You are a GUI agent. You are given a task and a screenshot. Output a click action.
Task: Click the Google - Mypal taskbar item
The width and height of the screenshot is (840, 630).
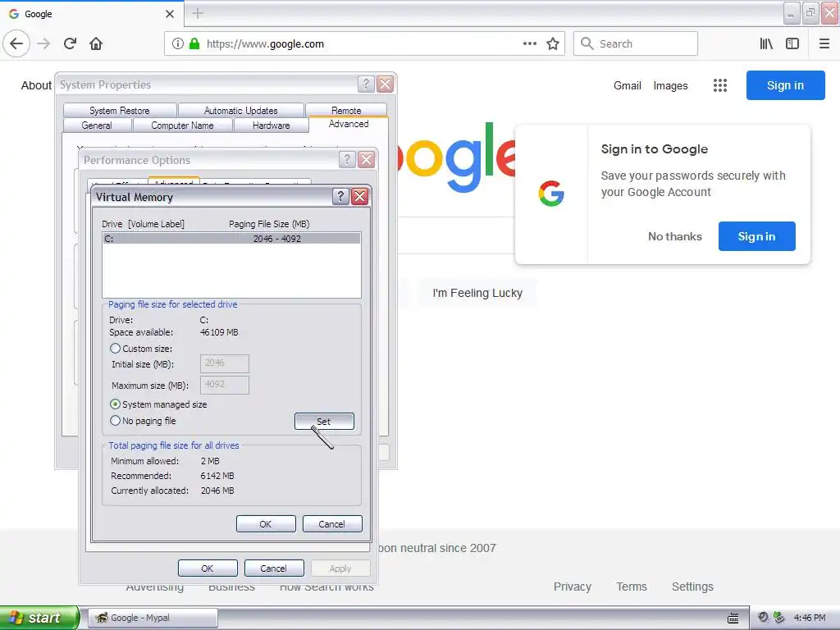click(x=153, y=618)
